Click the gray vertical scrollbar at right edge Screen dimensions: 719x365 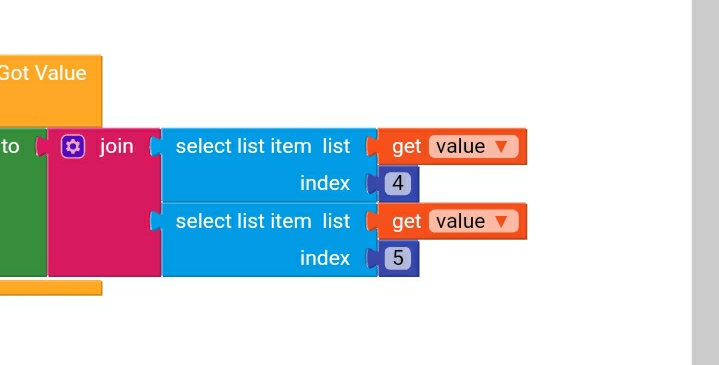click(705, 182)
